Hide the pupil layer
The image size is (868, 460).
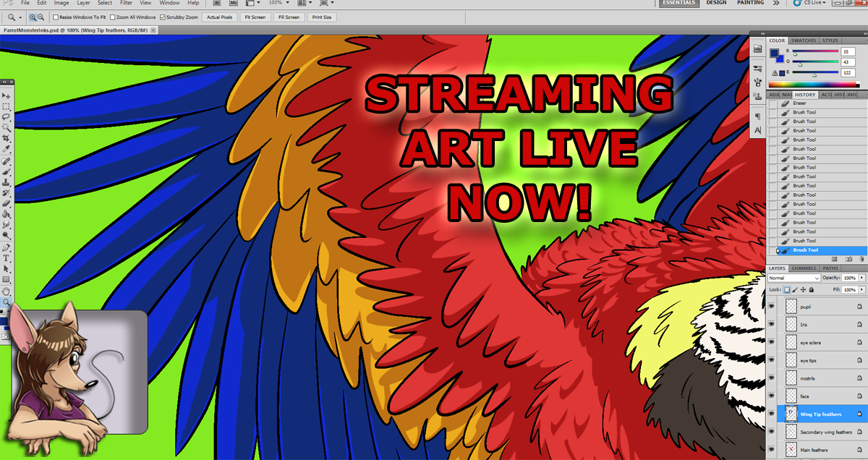(x=771, y=306)
